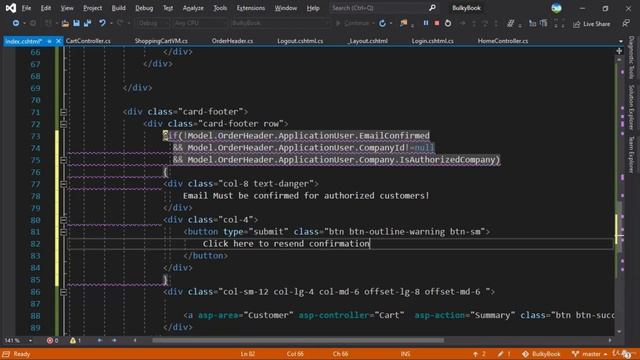Collapse the col-sm-12 div on line 86

click(x=63, y=292)
